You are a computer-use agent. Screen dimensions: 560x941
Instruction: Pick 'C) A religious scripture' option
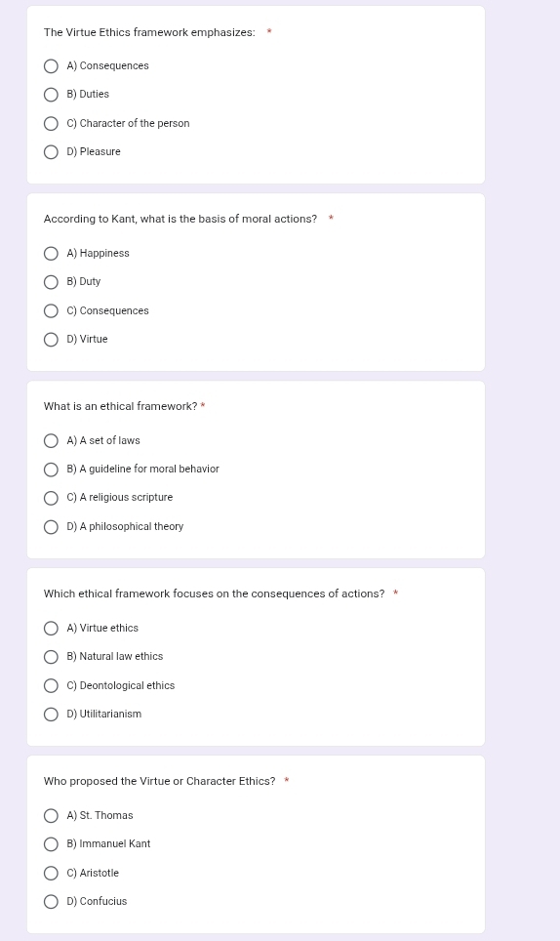(x=51, y=498)
